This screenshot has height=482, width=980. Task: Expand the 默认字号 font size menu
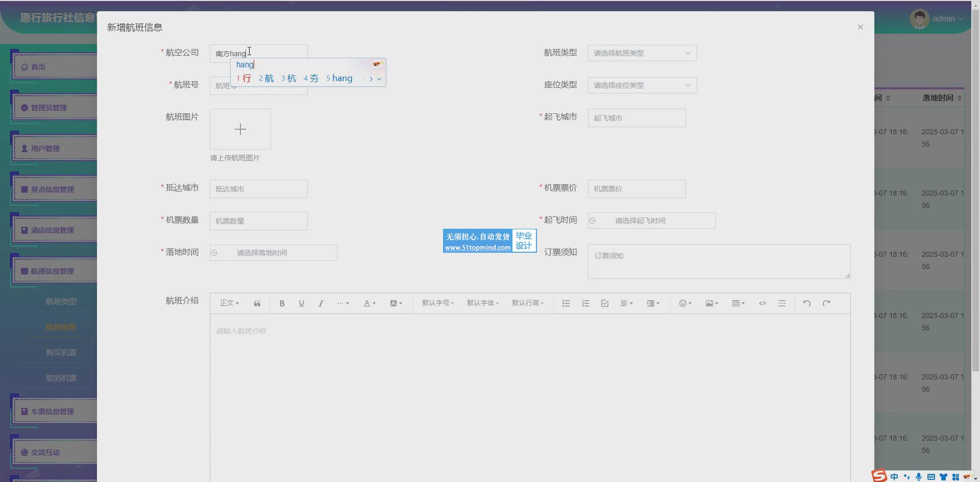(x=437, y=303)
